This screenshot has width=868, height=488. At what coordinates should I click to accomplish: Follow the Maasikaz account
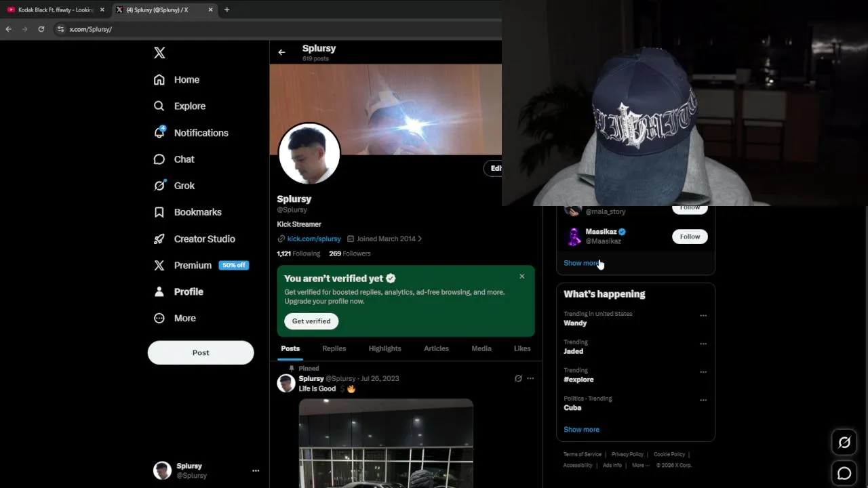690,237
